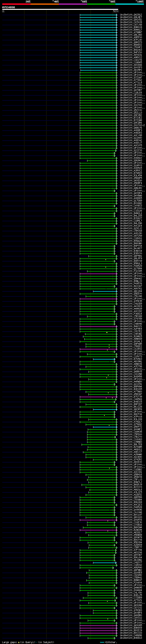Click the green ~80% identity legend segment

coord(101,4)
